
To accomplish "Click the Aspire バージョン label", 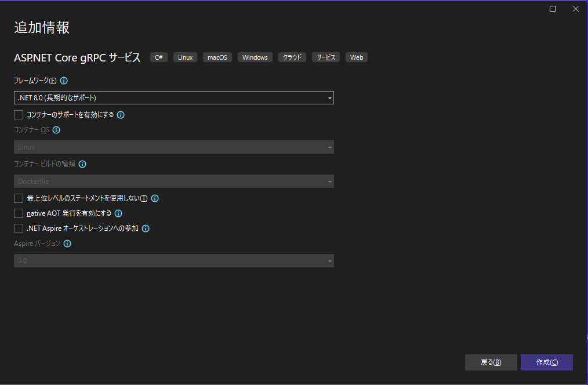I will pyautogui.click(x=37, y=244).
